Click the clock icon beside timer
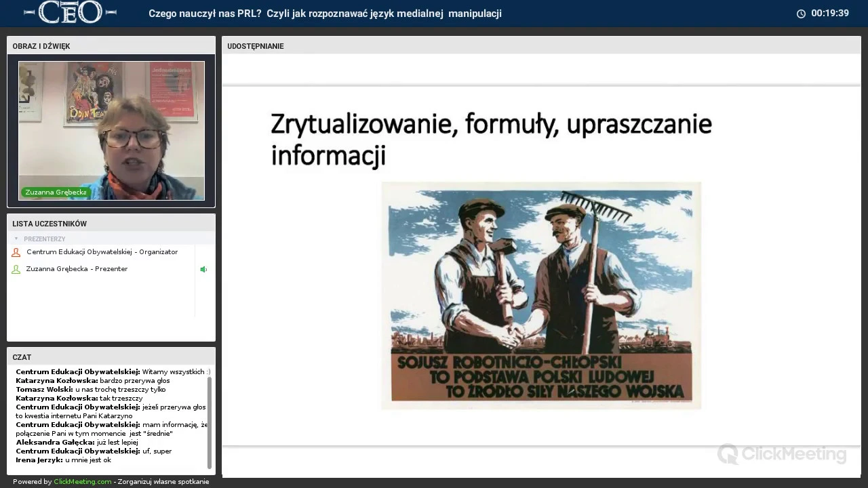This screenshot has height=488, width=868. (x=801, y=14)
